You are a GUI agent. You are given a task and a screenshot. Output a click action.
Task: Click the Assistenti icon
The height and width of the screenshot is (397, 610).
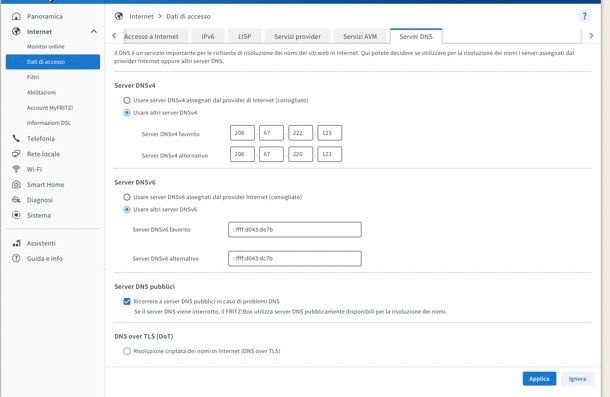click(16, 243)
